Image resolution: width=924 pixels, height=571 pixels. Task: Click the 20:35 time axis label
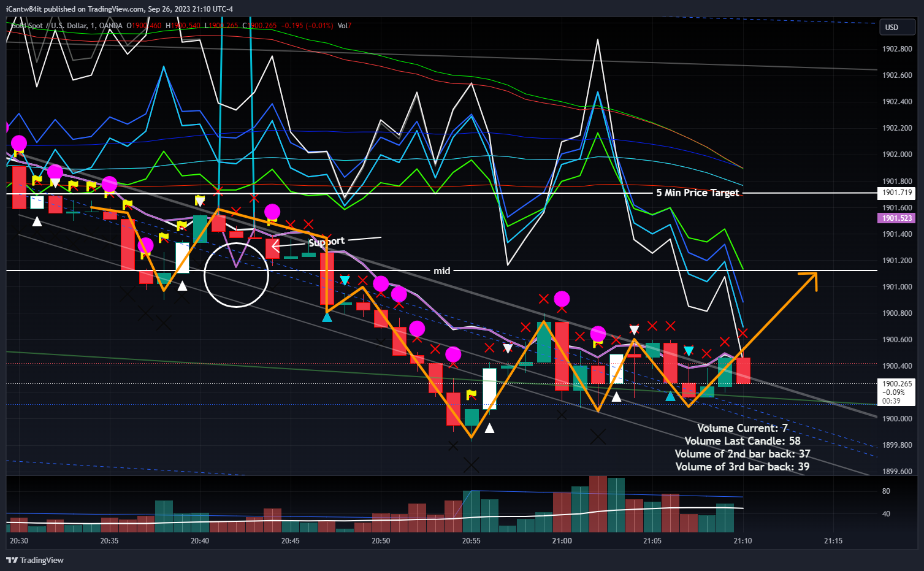(109, 541)
